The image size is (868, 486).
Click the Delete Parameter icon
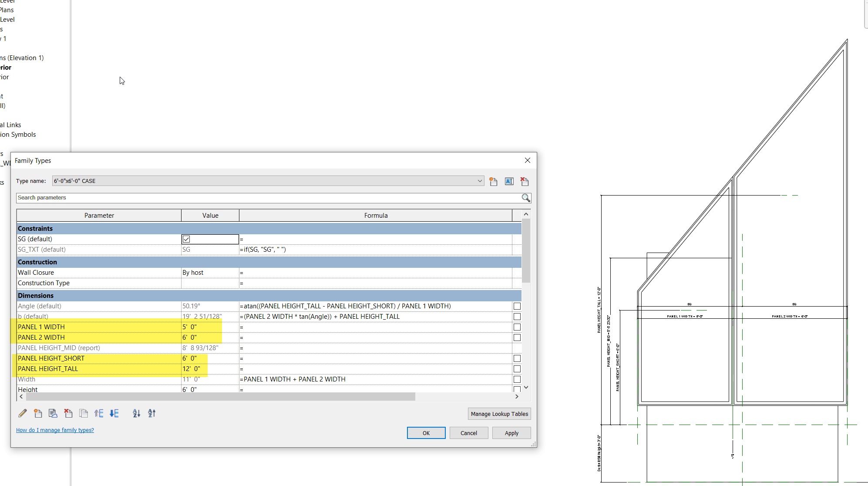click(x=68, y=413)
